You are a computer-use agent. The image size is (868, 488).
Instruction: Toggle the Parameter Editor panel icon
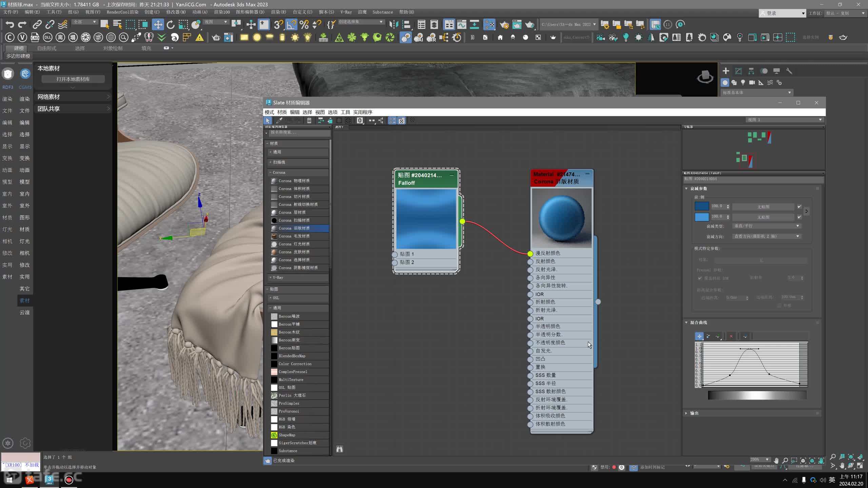click(x=402, y=120)
